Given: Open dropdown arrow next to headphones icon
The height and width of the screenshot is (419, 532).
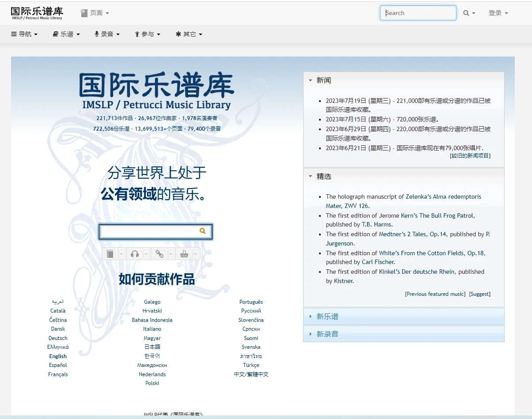Looking at the screenshot, I should 146,254.
